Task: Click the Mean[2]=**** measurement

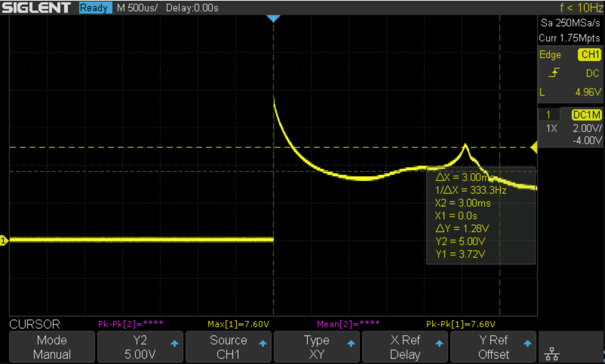Action: coord(348,324)
